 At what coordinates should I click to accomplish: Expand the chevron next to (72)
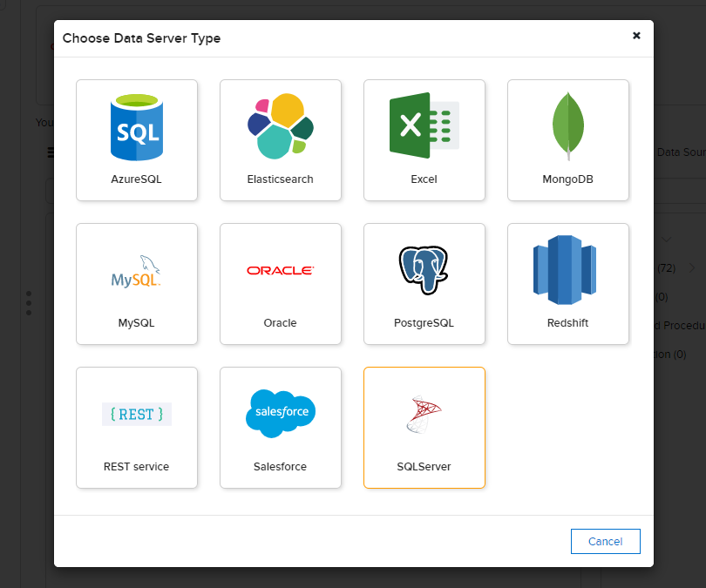(x=691, y=268)
